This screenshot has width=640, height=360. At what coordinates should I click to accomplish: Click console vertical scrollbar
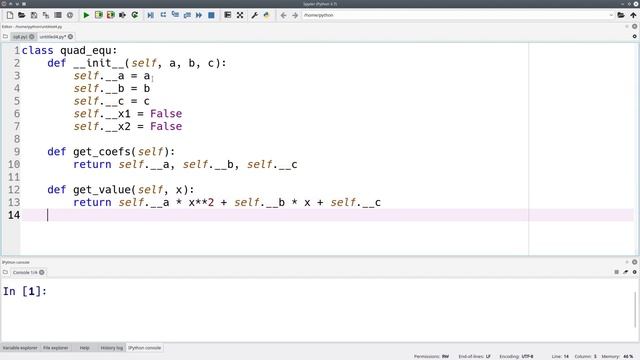636,309
